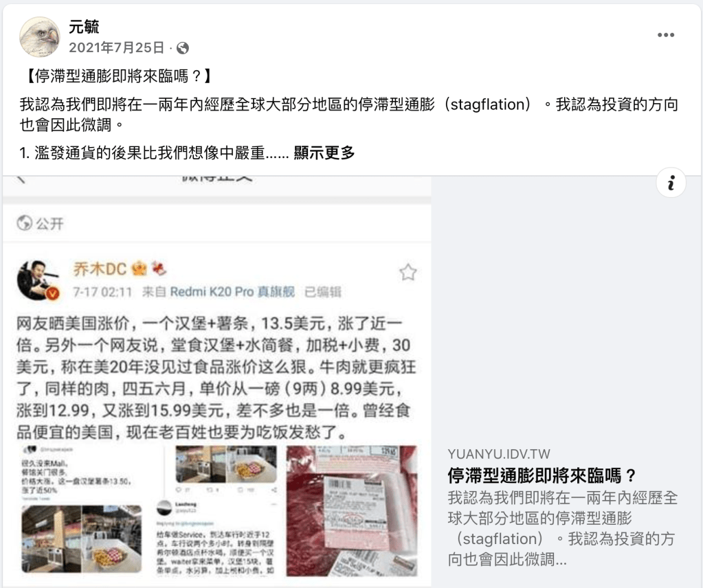The height and width of the screenshot is (588, 703).
Task: Click the info icon on link preview
Action: (x=671, y=183)
